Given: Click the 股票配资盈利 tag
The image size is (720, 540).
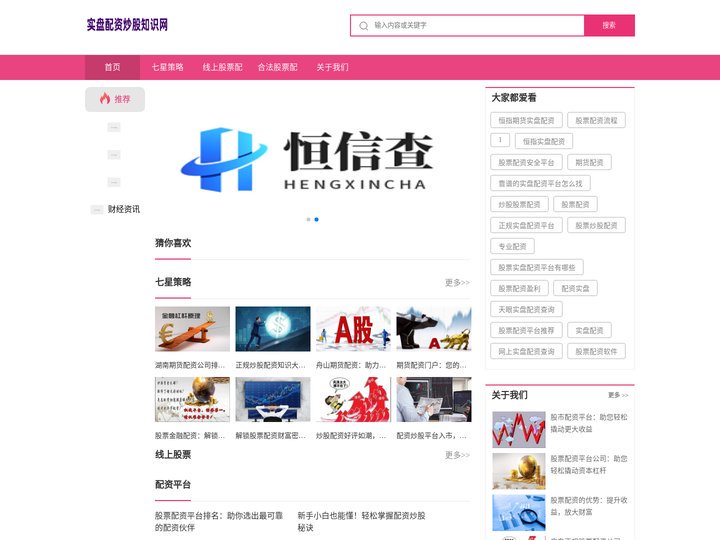Looking at the screenshot, I should 519,288.
